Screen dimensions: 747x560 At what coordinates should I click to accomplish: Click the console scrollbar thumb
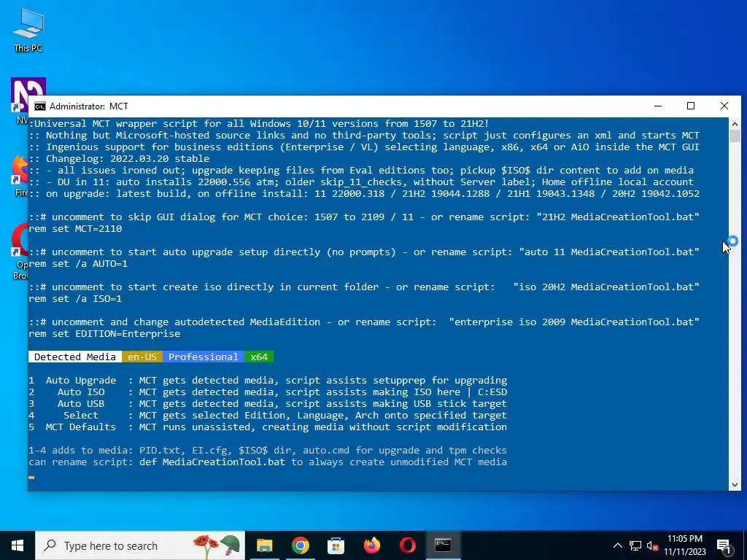pyautogui.click(x=735, y=136)
